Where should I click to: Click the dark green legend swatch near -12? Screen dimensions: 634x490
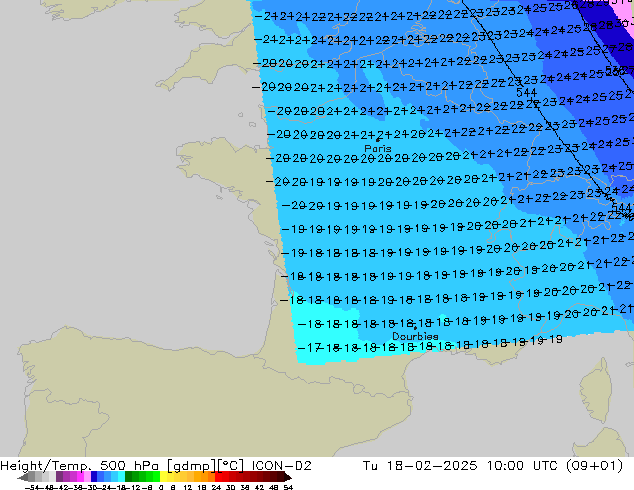click(129, 476)
